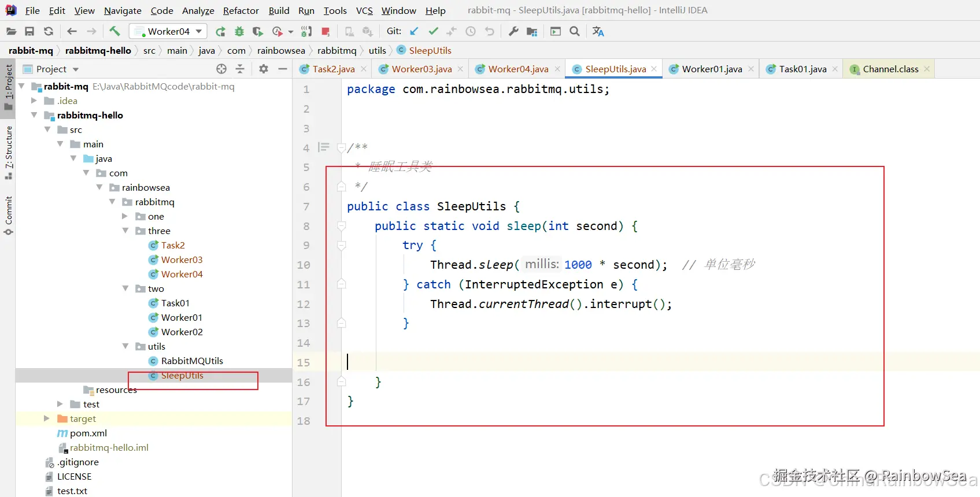The height and width of the screenshot is (497, 980).
Task: Click the utils breadcrumb
Action: (378, 50)
